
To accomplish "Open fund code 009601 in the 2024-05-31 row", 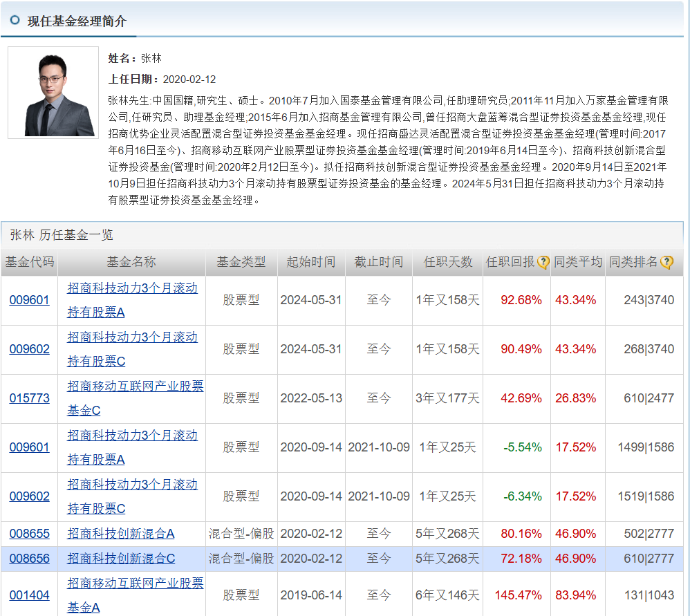I will tap(30, 300).
